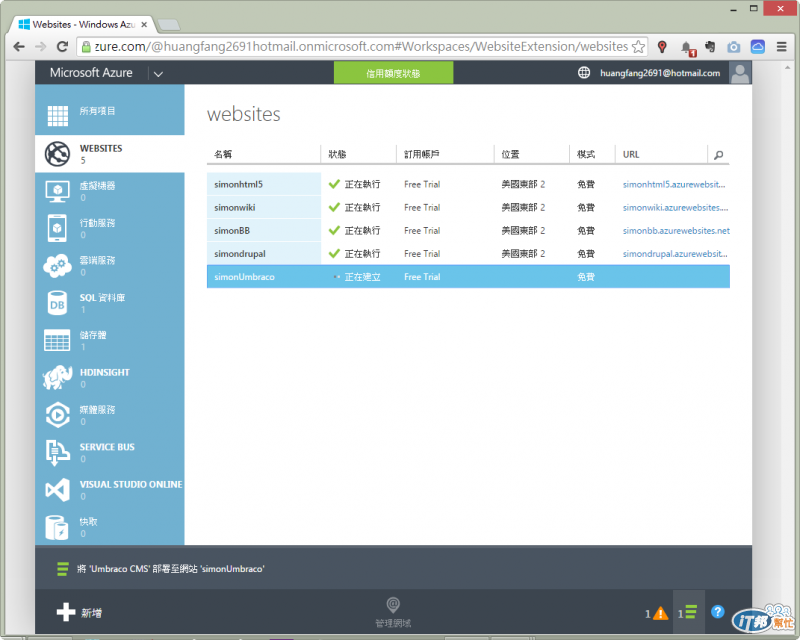Image resolution: width=800 pixels, height=640 pixels.
Task: Click the browser reload button
Action: point(62,46)
